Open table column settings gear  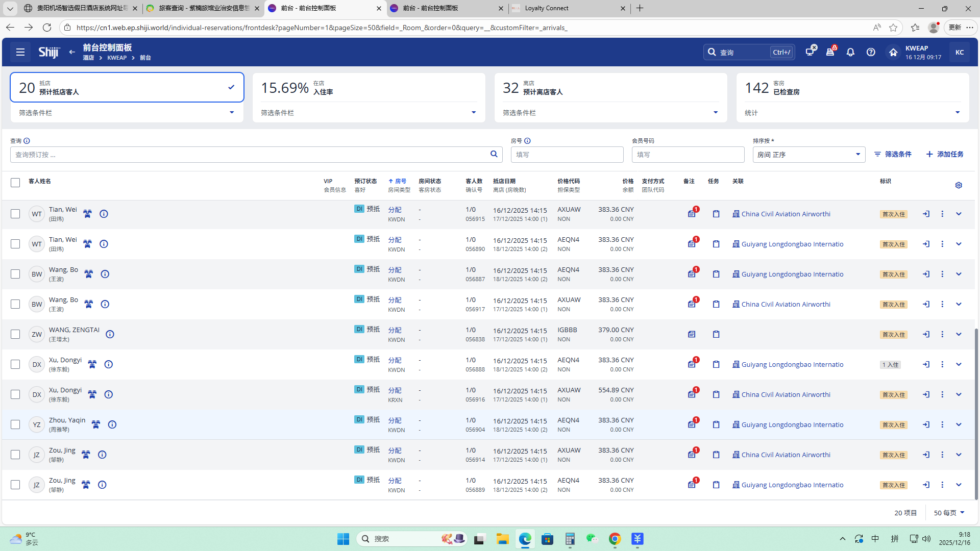959,185
